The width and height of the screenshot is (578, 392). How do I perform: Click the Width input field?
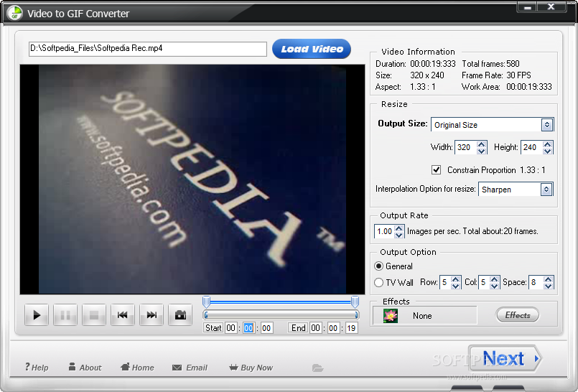(x=466, y=147)
